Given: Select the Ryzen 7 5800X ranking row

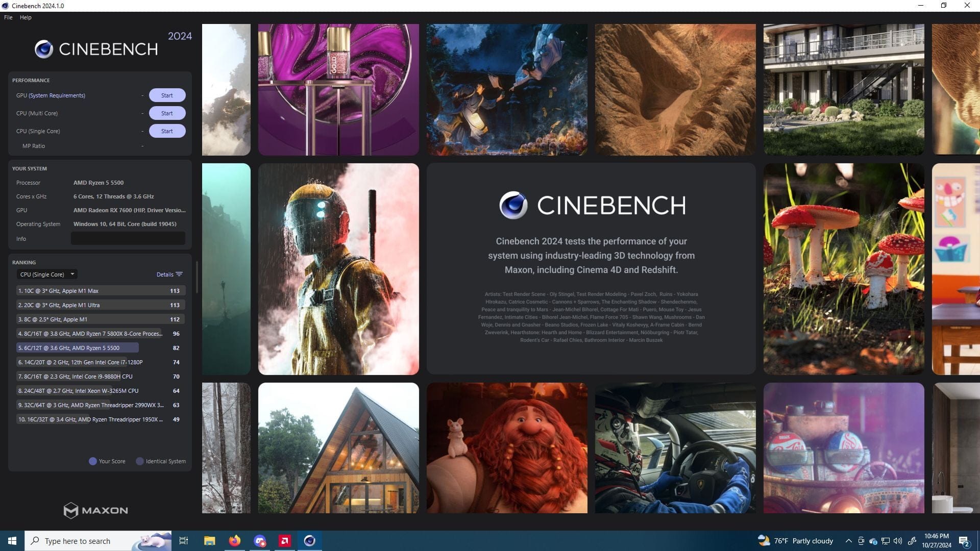Looking at the screenshot, I should click(x=100, y=334).
